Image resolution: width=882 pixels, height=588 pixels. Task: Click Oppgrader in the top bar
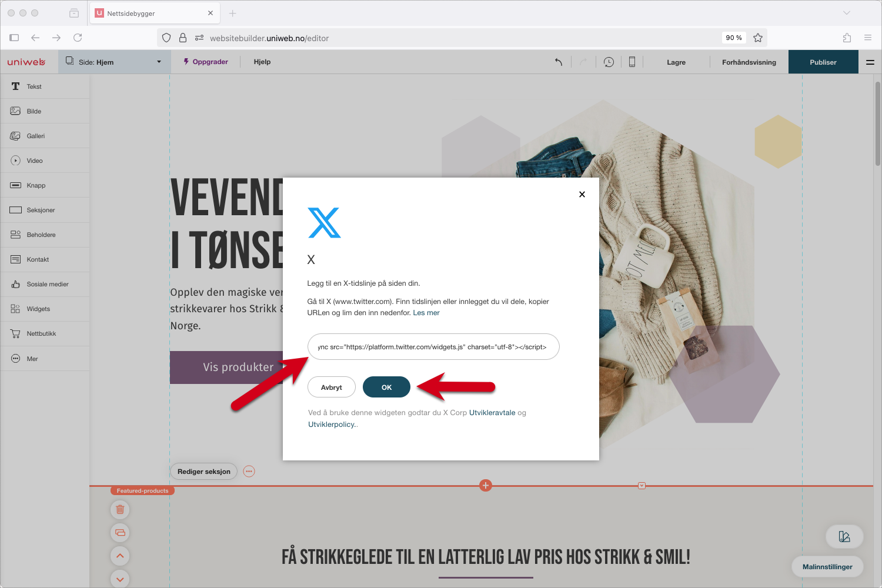pos(206,62)
